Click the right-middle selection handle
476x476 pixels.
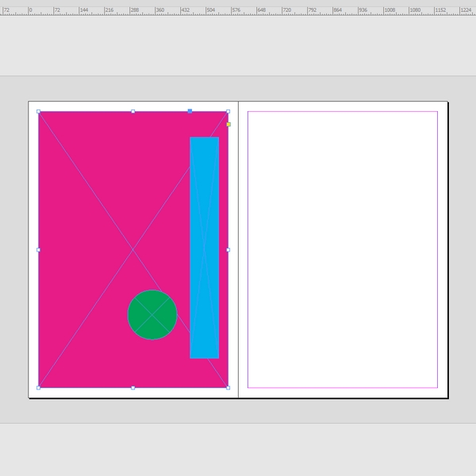click(228, 250)
